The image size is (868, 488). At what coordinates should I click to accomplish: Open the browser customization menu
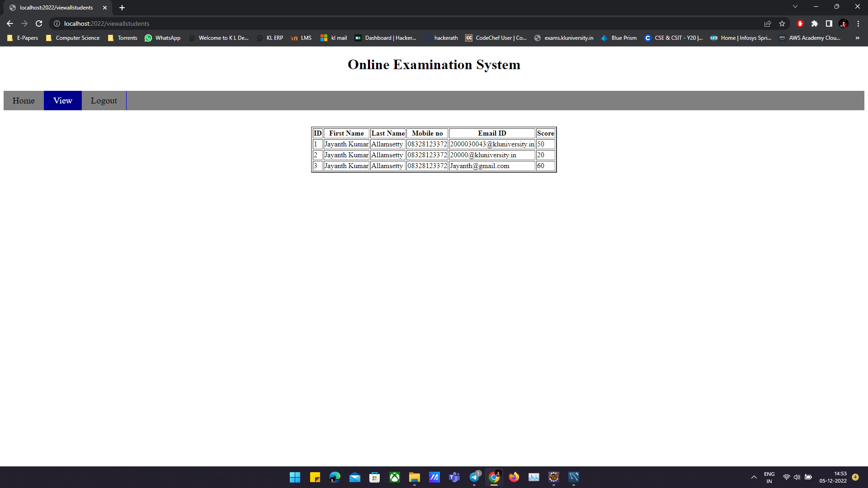point(858,23)
